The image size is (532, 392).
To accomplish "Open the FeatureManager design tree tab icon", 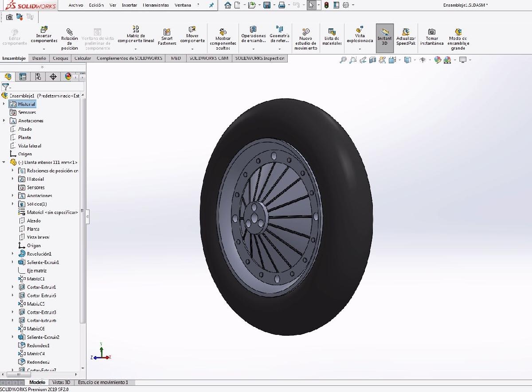I will [x=8, y=77].
